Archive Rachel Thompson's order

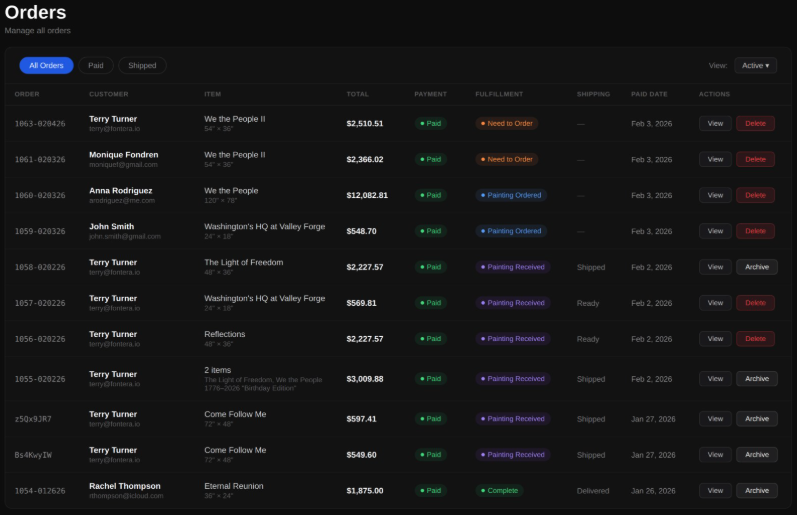point(756,491)
